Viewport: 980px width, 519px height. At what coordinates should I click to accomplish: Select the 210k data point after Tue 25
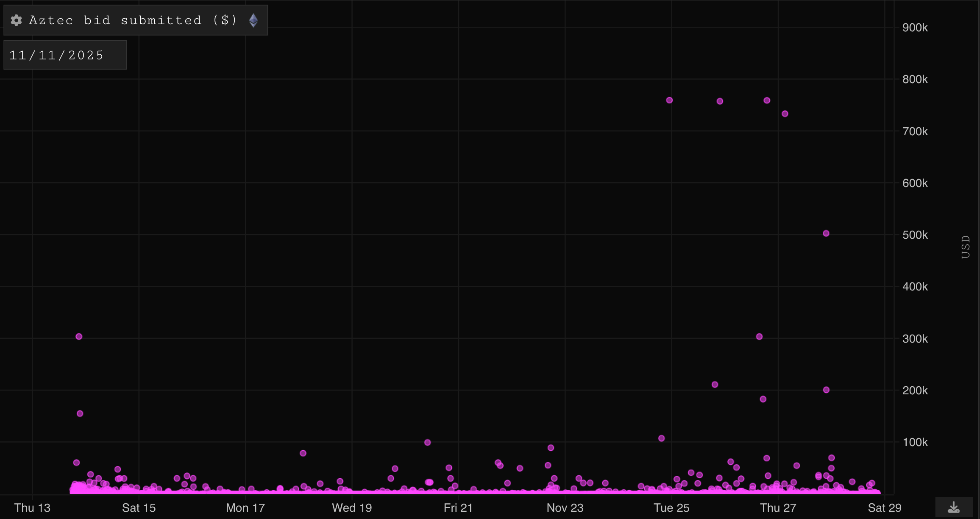click(x=715, y=385)
